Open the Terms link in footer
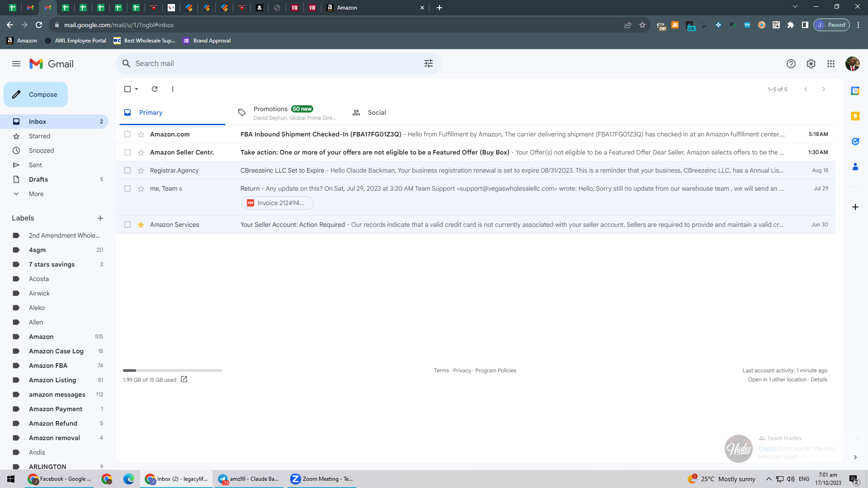 pos(441,371)
